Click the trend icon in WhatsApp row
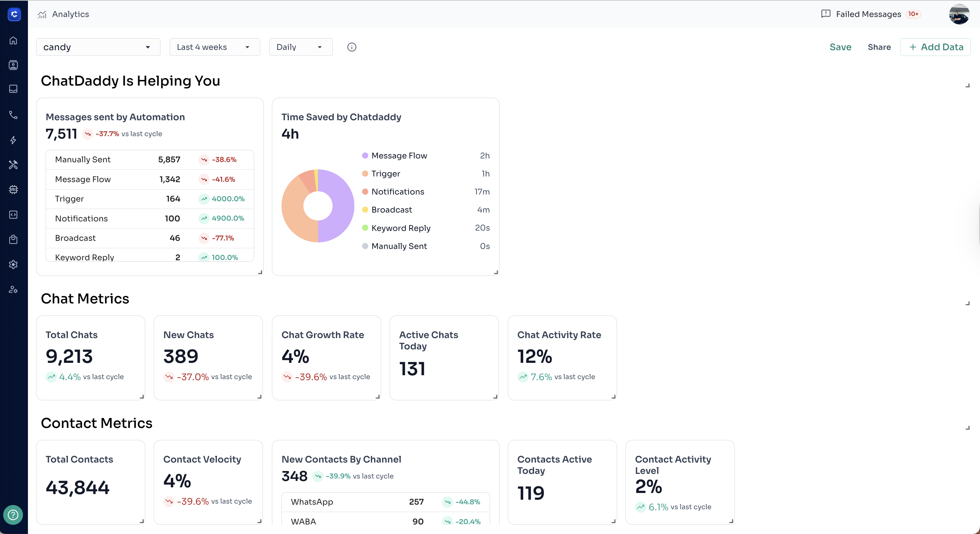The width and height of the screenshot is (980, 534). tap(447, 502)
